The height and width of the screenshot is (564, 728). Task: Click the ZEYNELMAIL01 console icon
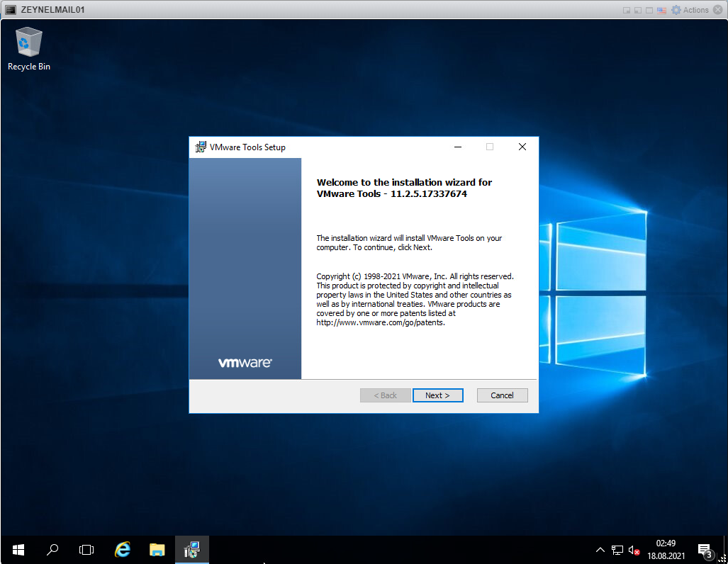[x=11, y=10]
